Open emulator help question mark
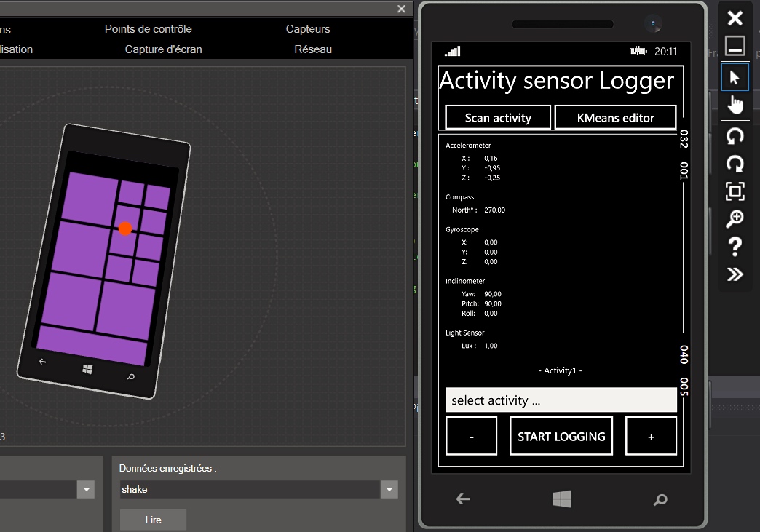760x532 pixels. tap(735, 247)
